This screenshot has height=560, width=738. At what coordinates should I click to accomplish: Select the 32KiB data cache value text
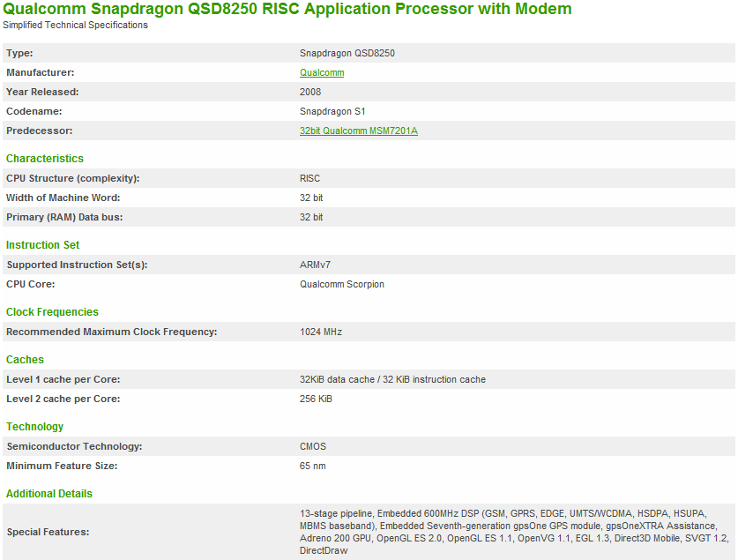(x=392, y=379)
